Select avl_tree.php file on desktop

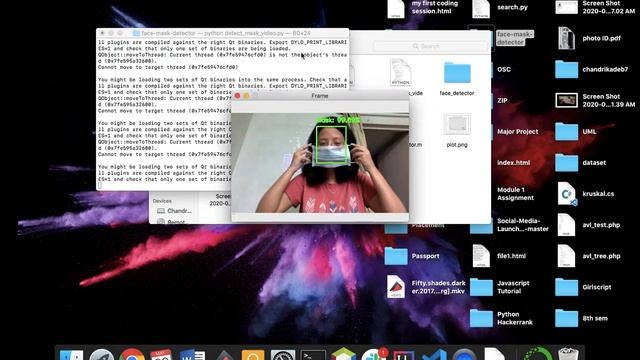567,256
